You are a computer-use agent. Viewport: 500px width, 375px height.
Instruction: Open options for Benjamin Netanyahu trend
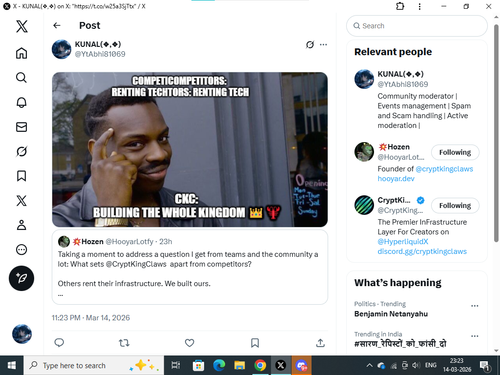(x=475, y=306)
